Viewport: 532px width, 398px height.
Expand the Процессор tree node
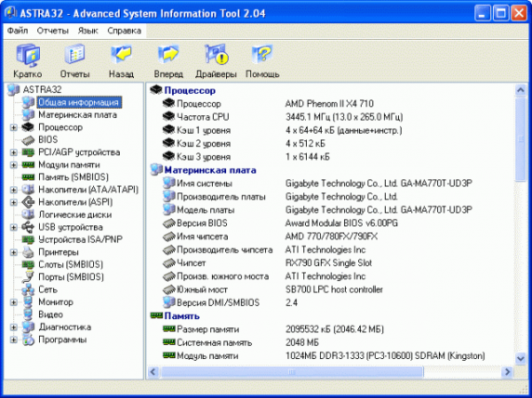pyautogui.click(x=13, y=128)
